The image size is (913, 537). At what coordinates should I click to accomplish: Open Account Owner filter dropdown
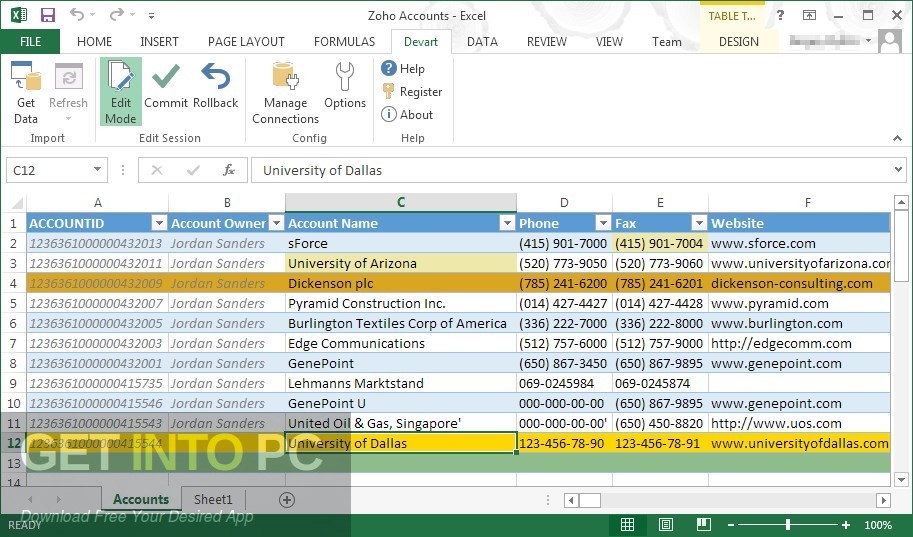(277, 223)
